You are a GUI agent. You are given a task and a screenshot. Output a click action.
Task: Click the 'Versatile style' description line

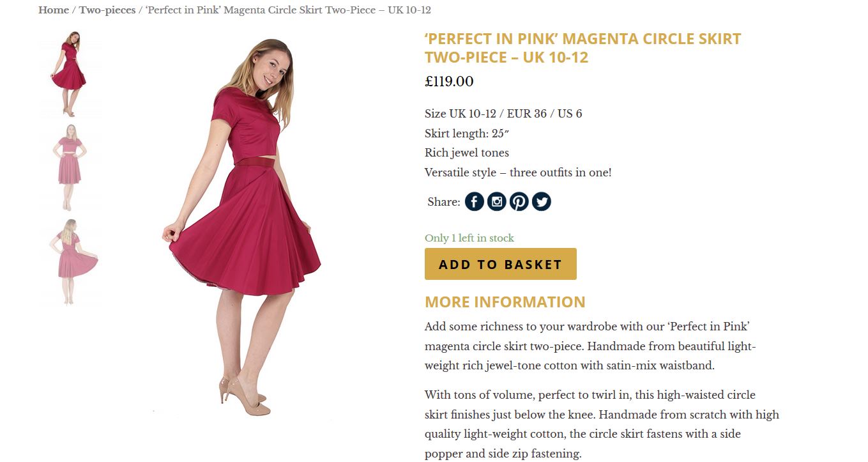[517, 173]
